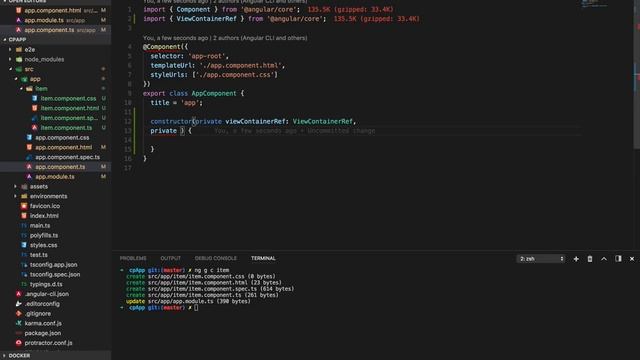Click terminal path src/app/app.module.ts
The height and width of the screenshot is (360, 640).
tap(180, 301)
